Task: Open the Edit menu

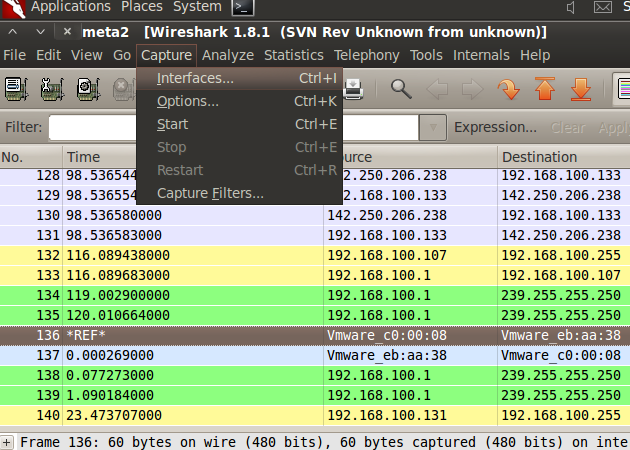Action: (x=49, y=55)
